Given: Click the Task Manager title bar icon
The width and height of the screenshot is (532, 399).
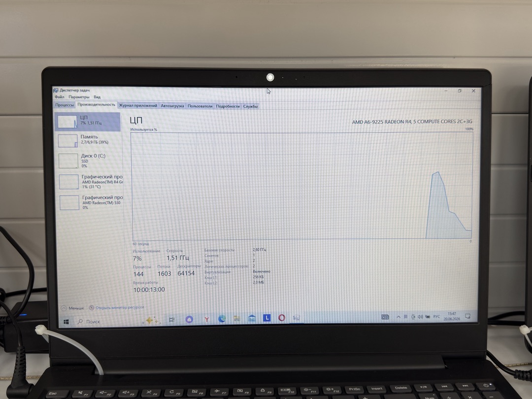Looking at the screenshot, I should click(56, 90).
